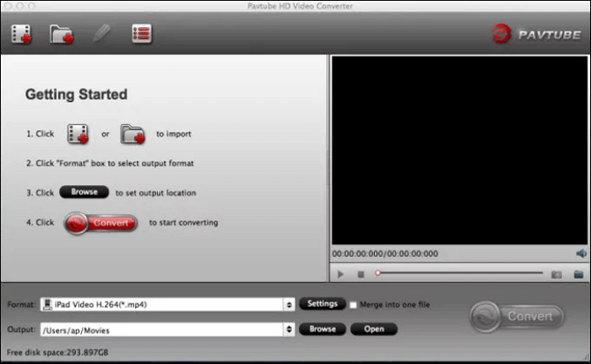Click the Add Video toolbar icon
This screenshot has width=591, height=364.
click(x=21, y=35)
